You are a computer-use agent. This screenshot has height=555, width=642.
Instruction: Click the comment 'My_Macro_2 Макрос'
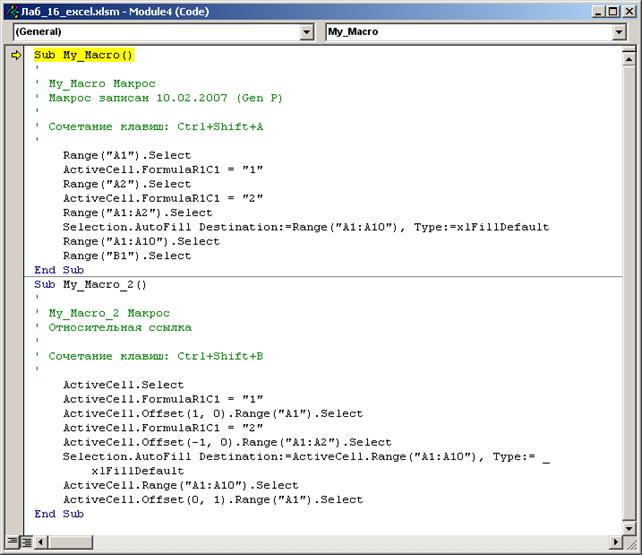[x=109, y=314]
